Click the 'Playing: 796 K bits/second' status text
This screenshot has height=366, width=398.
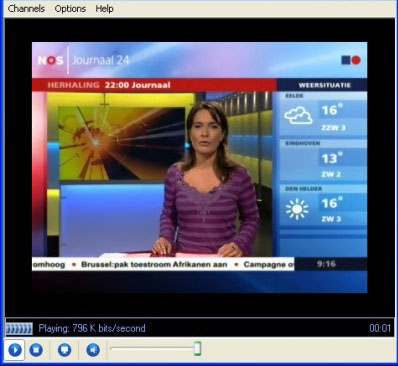[92, 328]
